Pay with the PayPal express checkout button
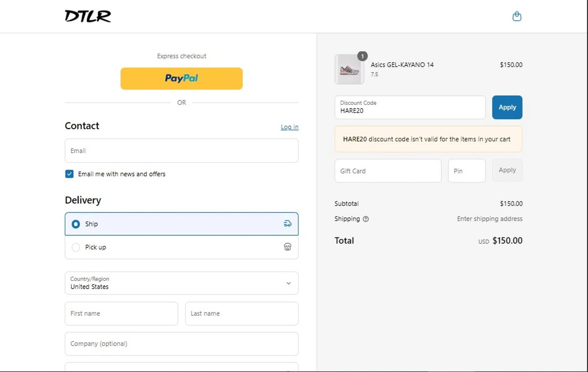 coord(181,79)
